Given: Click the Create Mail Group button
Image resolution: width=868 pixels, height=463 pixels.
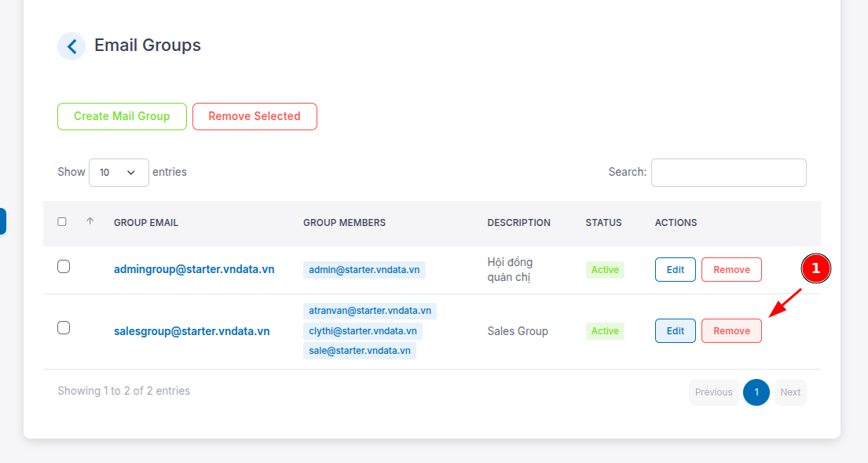Looking at the screenshot, I should coord(122,117).
